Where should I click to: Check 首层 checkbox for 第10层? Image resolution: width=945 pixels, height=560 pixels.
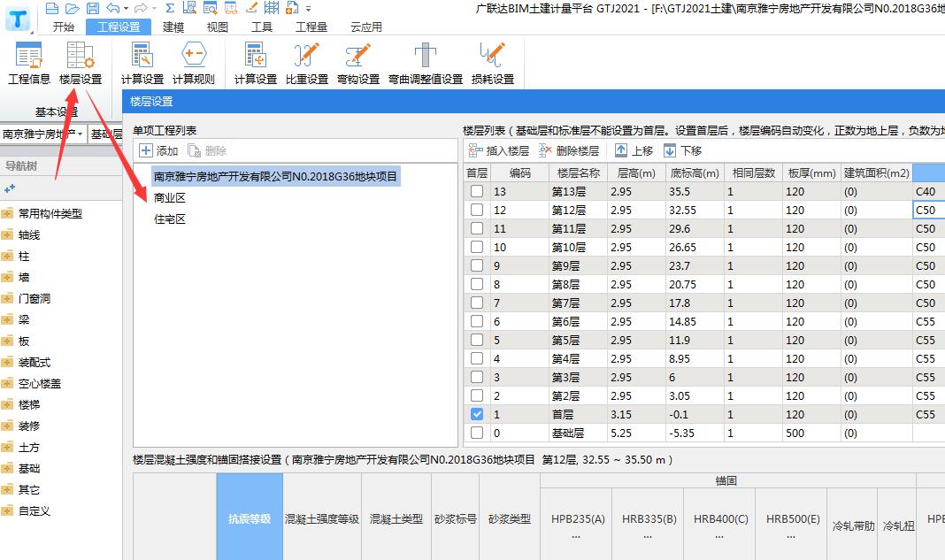tap(477, 247)
